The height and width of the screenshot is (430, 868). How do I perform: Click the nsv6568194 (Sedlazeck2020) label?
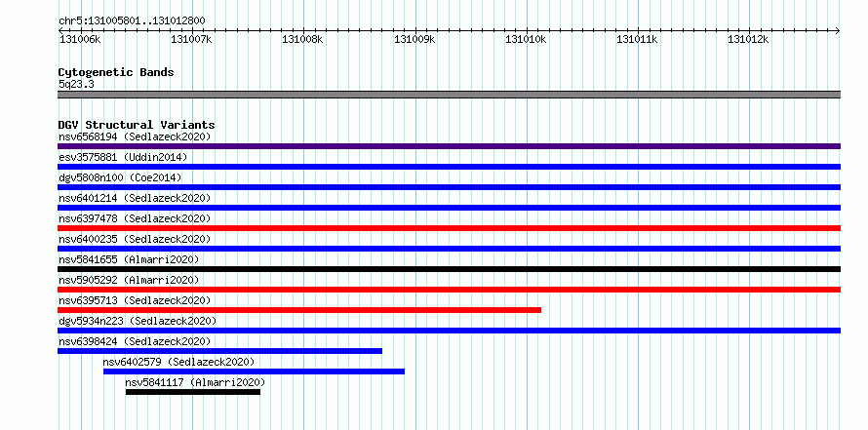(135, 137)
